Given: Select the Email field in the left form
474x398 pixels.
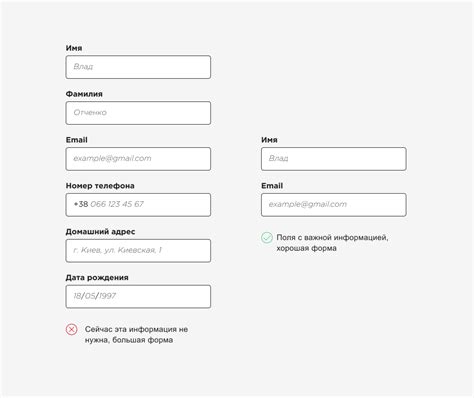Looking at the screenshot, I should pos(138,159).
